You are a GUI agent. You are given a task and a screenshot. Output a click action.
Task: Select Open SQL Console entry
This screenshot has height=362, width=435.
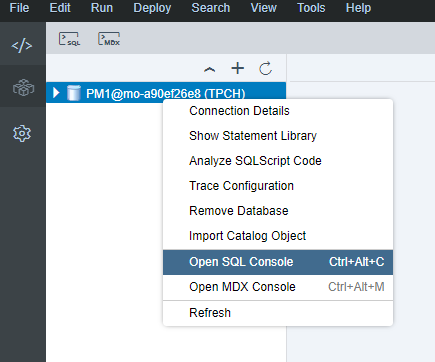tap(278, 262)
